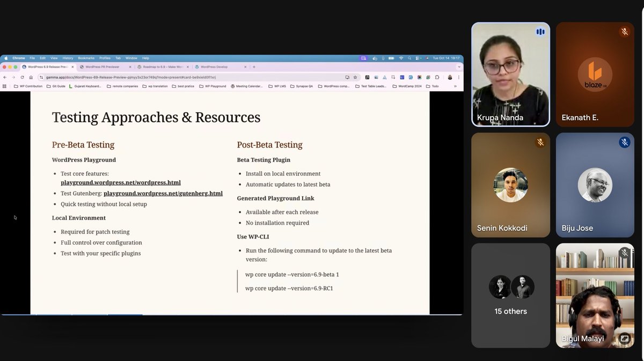Bookmark this page with the star icon
644x361 pixels.
click(x=355, y=77)
